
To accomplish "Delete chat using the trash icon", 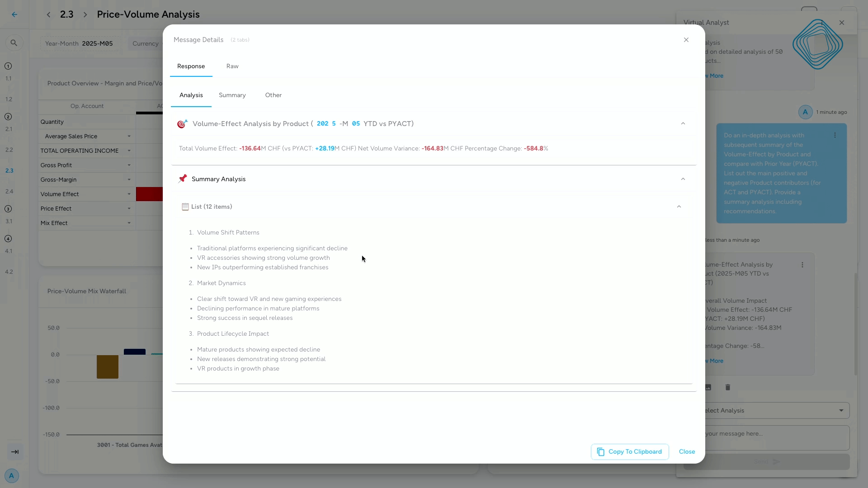I will tap(728, 387).
